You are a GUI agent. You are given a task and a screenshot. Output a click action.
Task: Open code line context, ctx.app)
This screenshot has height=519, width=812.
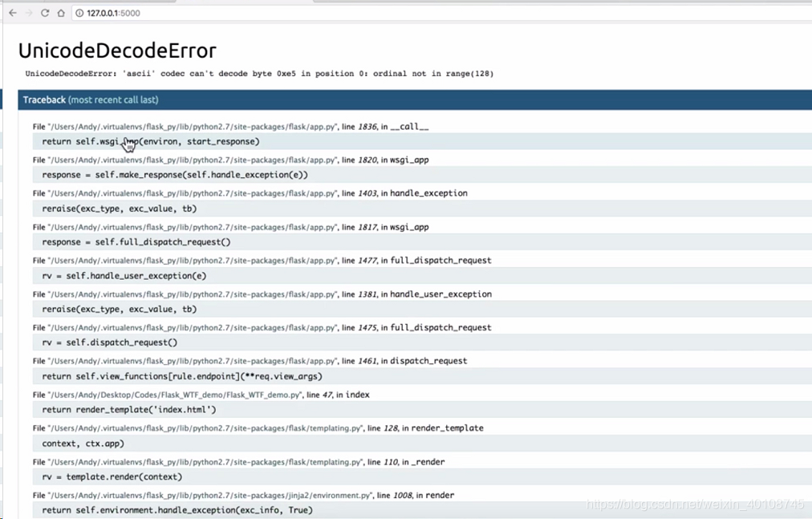click(422, 444)
